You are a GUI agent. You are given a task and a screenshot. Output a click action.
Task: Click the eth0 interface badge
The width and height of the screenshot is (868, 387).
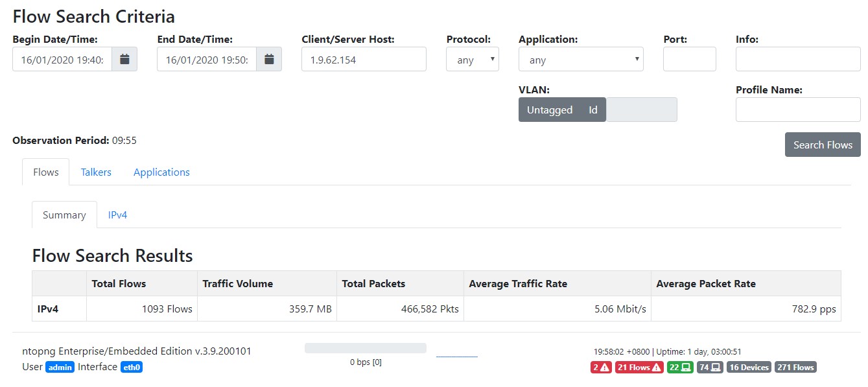(x=131, y=367)
